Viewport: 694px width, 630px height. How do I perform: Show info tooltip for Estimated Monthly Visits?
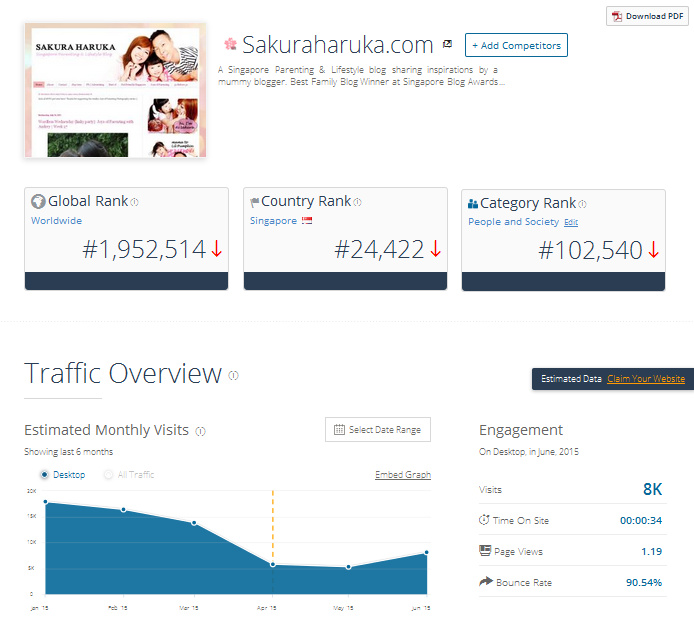click(200, 431)
